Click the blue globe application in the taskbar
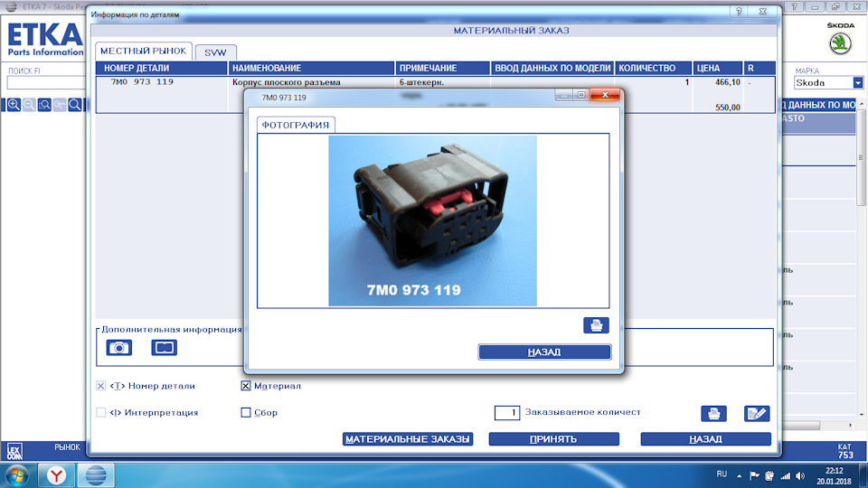Screen dimensions: 868x488 (96, 475)
